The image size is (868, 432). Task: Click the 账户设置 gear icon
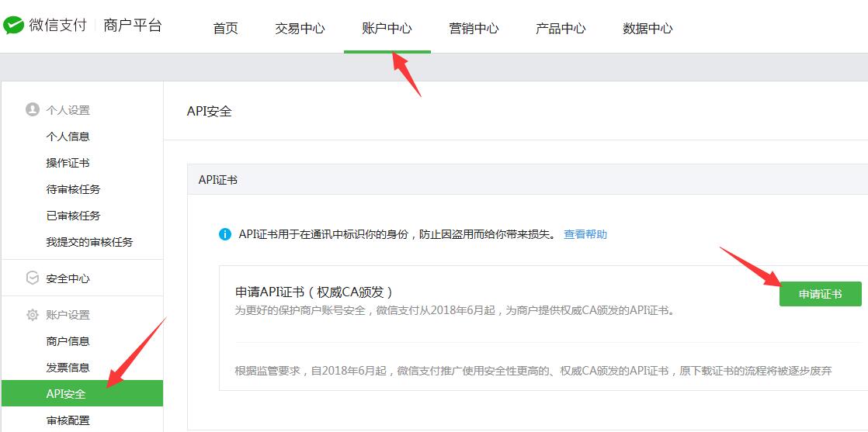33,315
